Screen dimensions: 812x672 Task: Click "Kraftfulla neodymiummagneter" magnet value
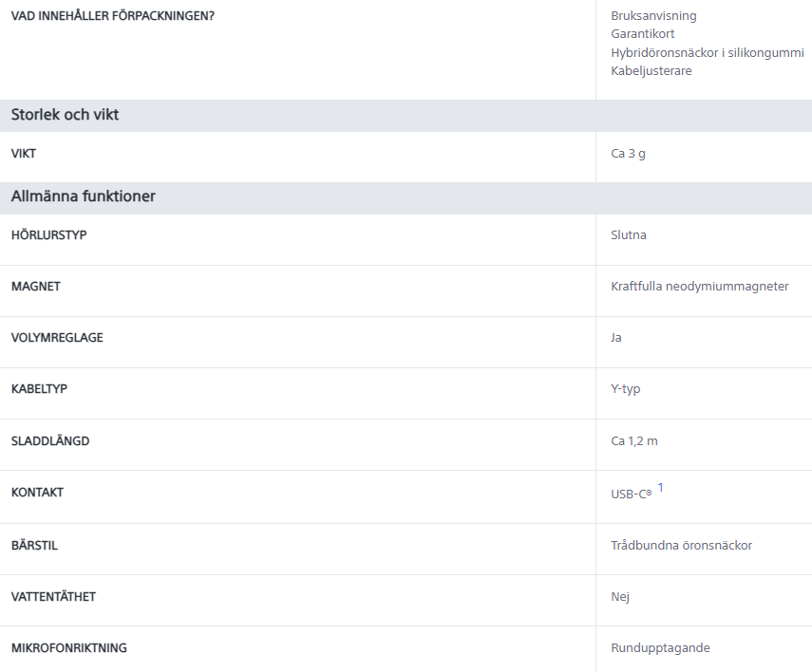click(x=699, y=287)
